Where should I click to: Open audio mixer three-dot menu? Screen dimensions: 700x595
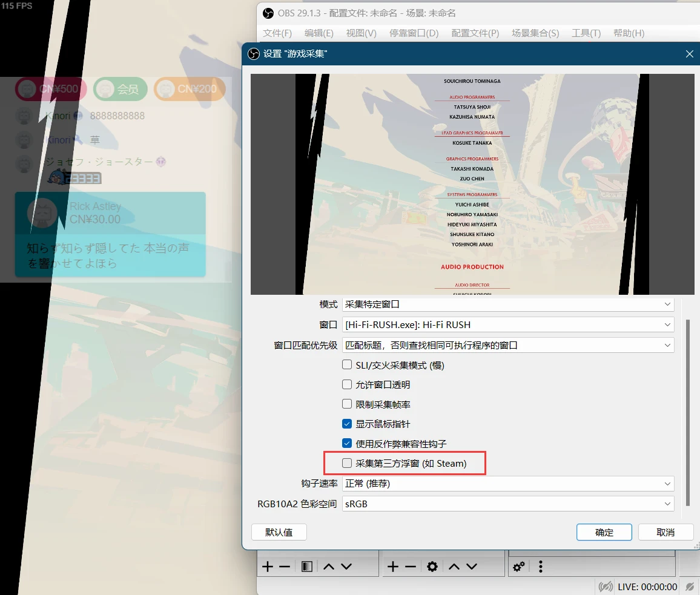pyautogui.click(x=541, y=567)
